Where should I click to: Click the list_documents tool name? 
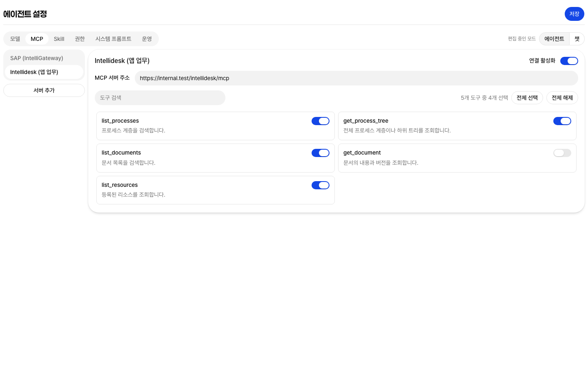coord(121,153)
